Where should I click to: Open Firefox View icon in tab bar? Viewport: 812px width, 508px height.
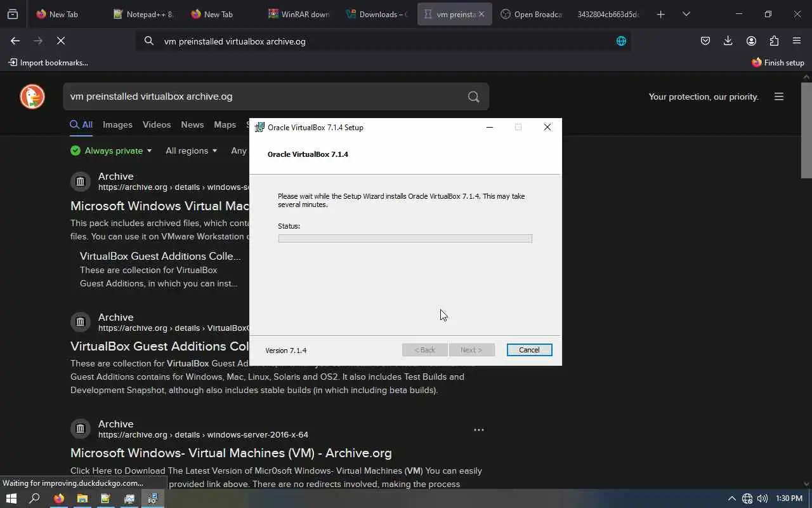(x=13, y=14)
